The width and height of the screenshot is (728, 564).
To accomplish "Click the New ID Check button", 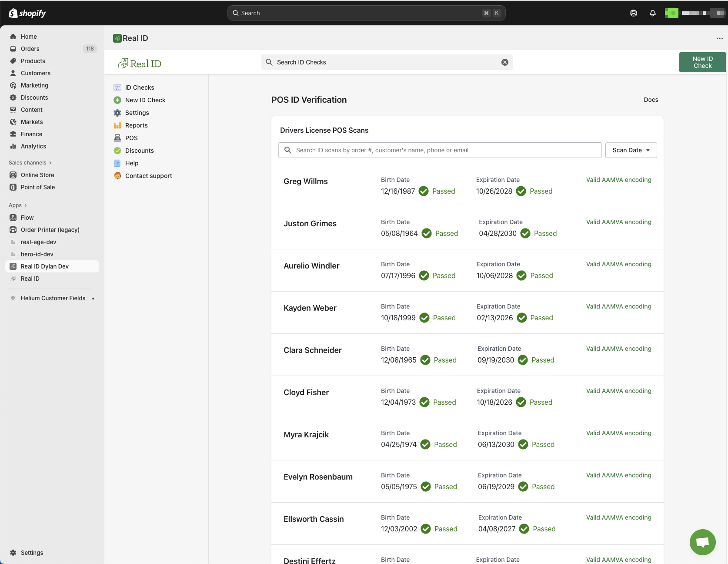I will tap(702, 62).
